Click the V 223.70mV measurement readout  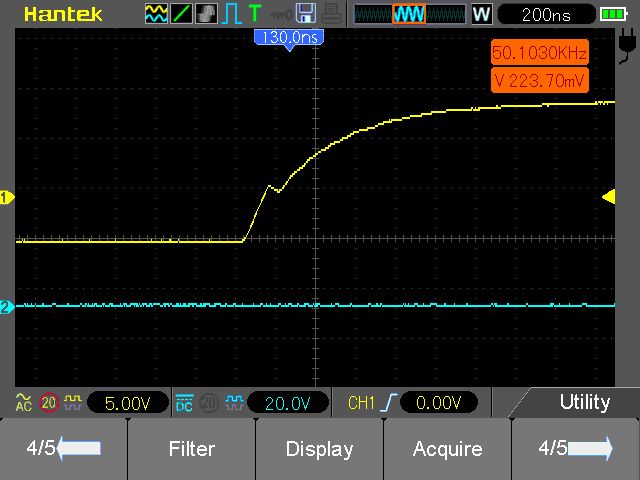pyautogui.click(x=540, y=80)
